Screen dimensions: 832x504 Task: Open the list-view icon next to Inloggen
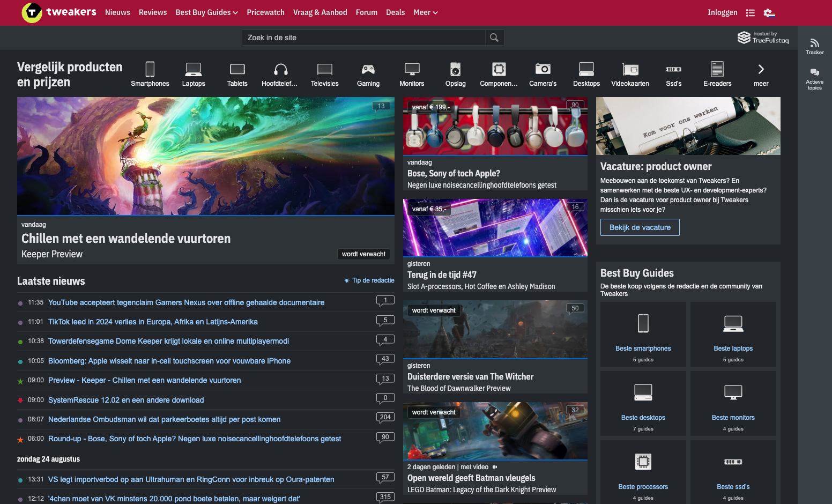[x=751, y=12]
